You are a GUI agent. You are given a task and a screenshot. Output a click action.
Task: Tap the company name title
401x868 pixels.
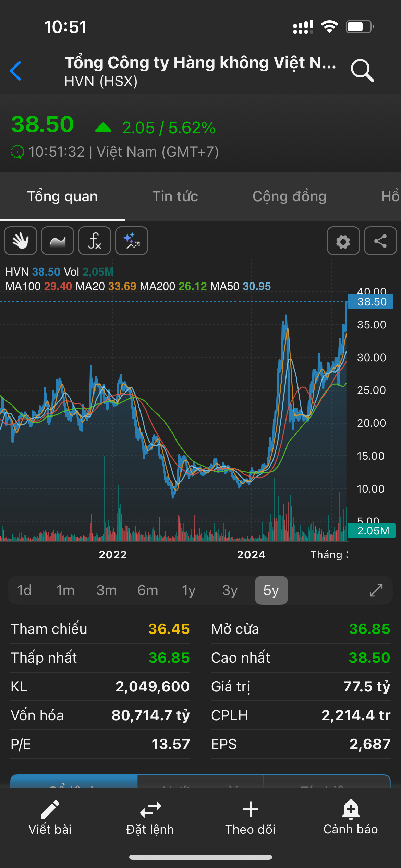[200, 63]
